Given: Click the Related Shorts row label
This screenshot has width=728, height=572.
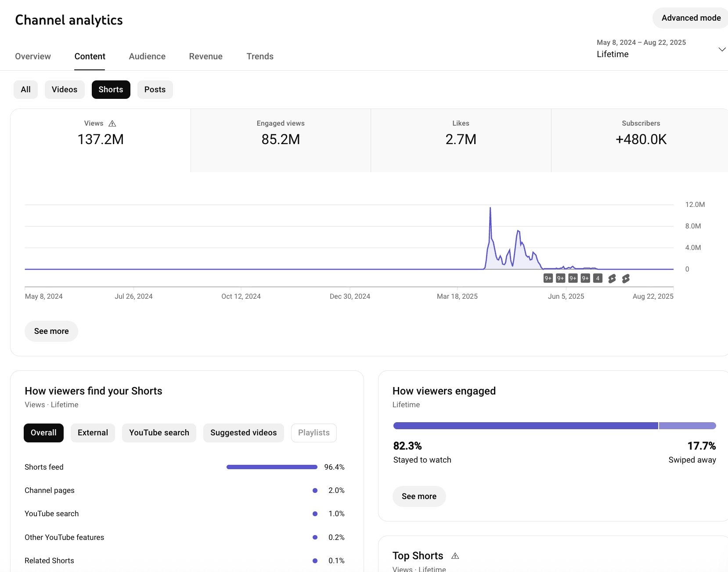Looking at the screenshot, I should point(49,561).
